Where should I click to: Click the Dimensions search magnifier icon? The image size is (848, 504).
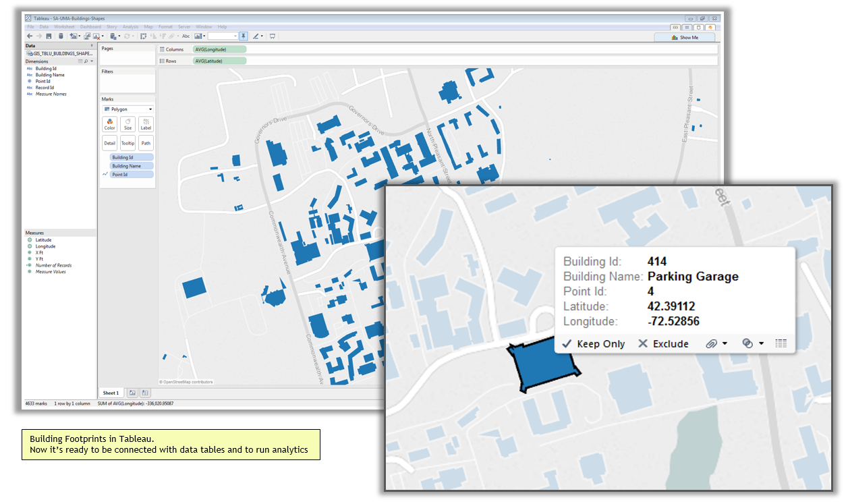tap(86, 61)
